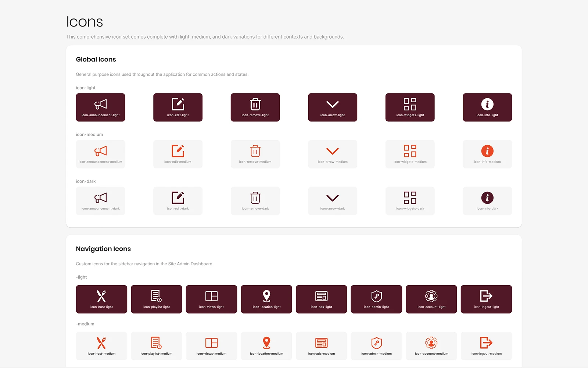Select the icon-arrow-light chevron icon
The image size is (588, 368).
click(333, 105)
